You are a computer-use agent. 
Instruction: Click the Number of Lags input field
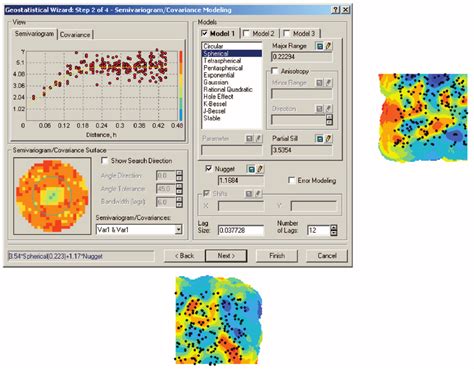[319, 230]
